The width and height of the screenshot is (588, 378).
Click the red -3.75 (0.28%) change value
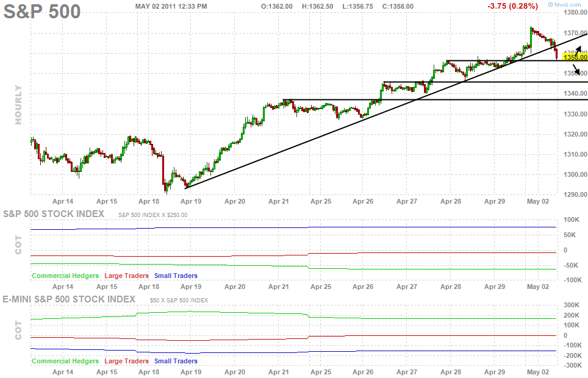(512, 6)
